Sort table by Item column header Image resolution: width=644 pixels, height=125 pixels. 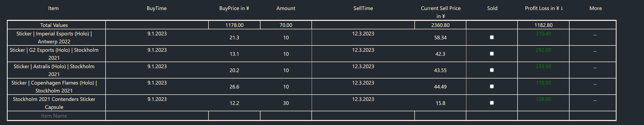tap(53, 8)
